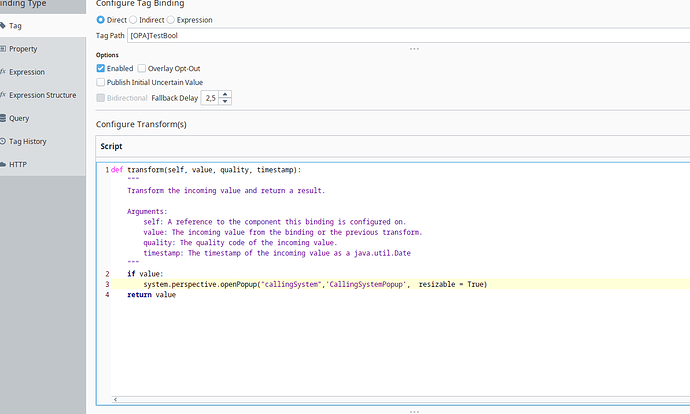The image size is (690, 414).
Task: Click the Tag History clock icon
Action: point(3,141)
